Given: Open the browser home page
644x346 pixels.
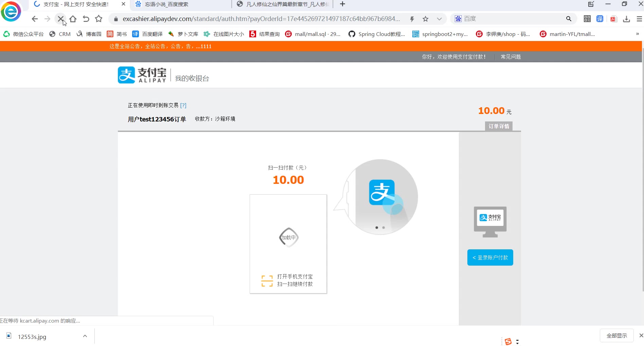Looking at the screenshot, I should (x=73, y=19).
